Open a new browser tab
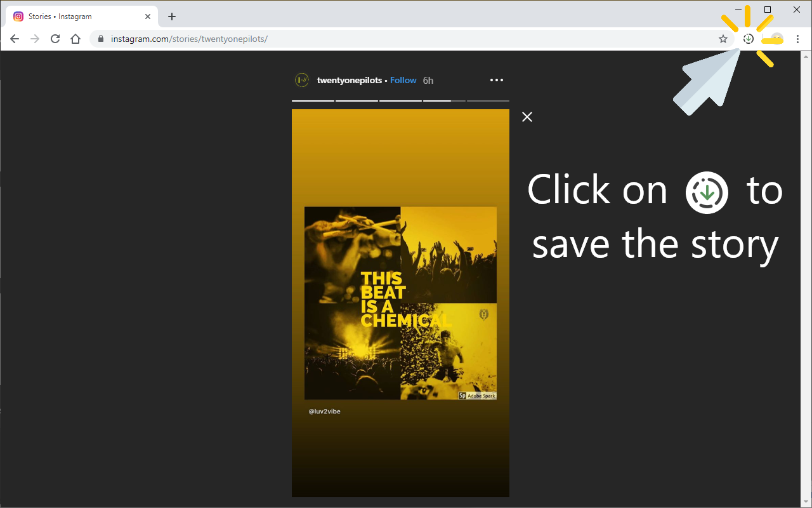This screenshot has height=508, width=812. 171,16
